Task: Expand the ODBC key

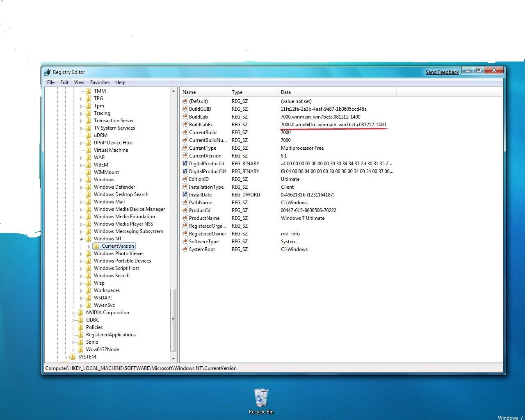Action: coord(73,320)
